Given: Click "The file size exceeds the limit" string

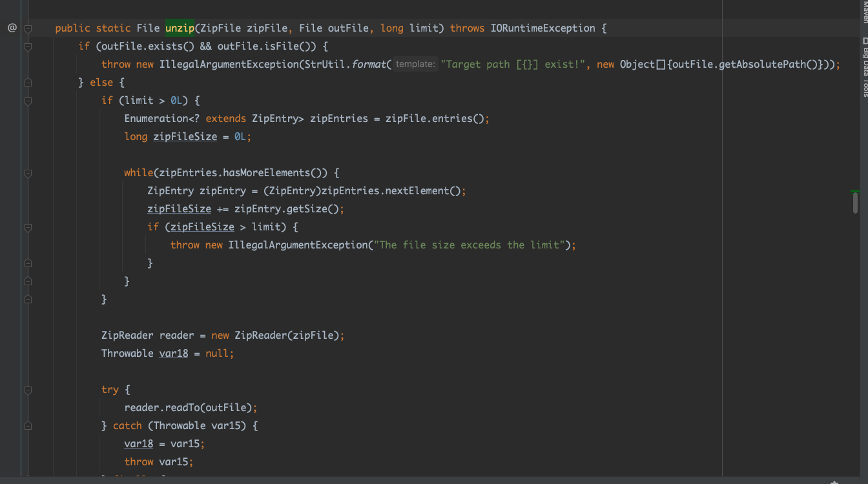Looking at the screenshot, I should click(470, 245).
